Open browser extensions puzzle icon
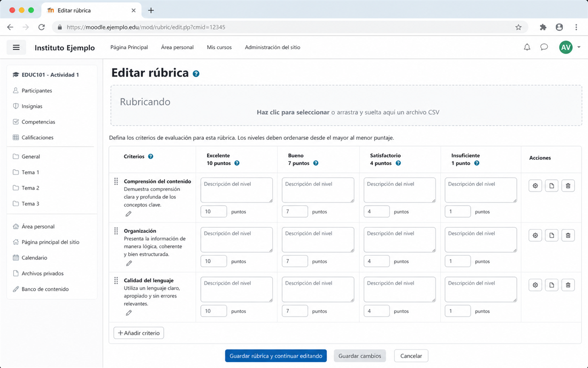Screen dimensions: 588x368 [x=543, y=27]
